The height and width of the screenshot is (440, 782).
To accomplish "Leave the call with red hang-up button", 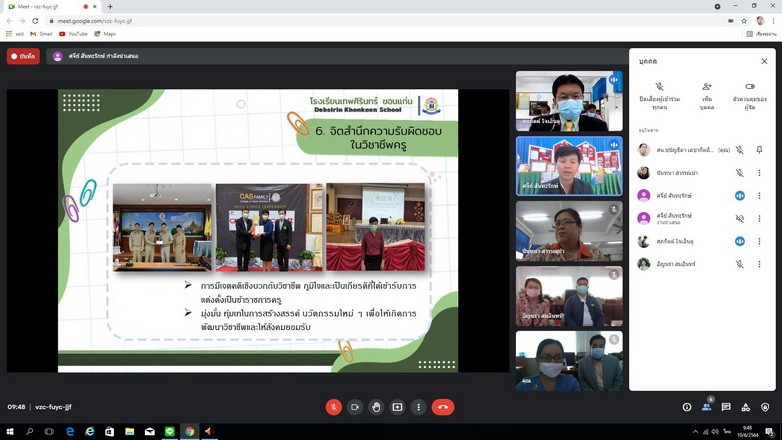I will 443,407.
